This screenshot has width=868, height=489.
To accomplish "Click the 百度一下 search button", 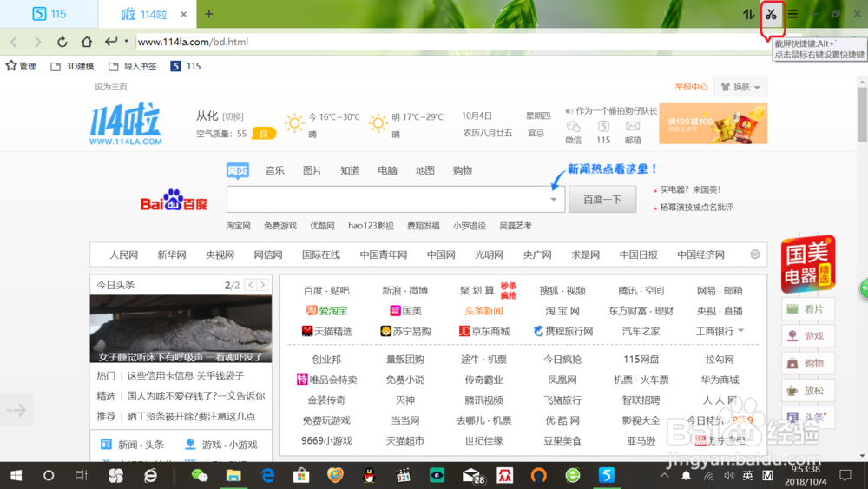I will (602, 200).
